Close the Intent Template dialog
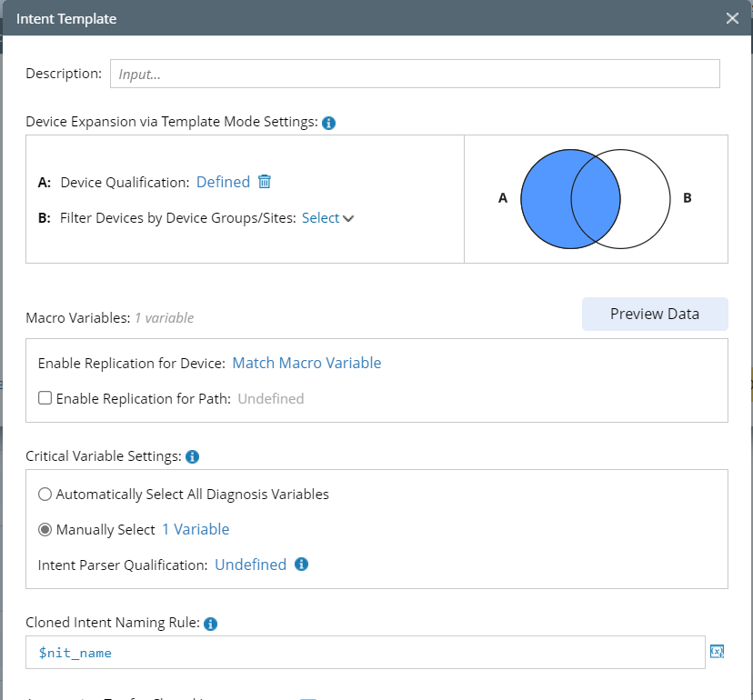Image resolution: width=753 pixels, height=700 pixels. tap(732, 18)
